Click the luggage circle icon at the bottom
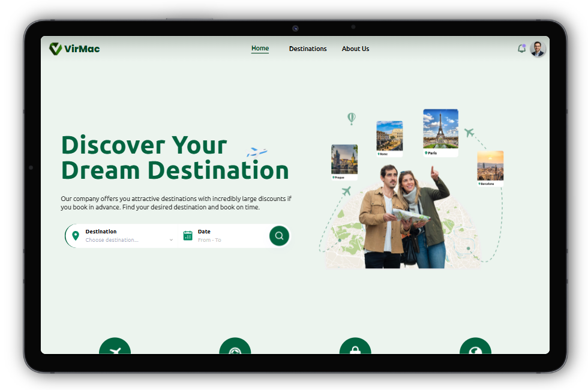This screenshot has width=588, height=390. pos(355,346)
